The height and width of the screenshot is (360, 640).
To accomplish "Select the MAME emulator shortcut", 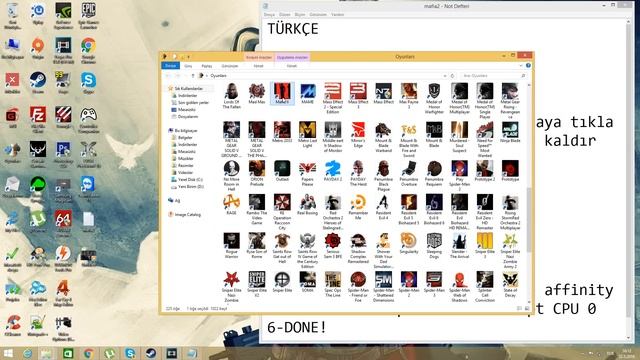I will coord(307,94).
